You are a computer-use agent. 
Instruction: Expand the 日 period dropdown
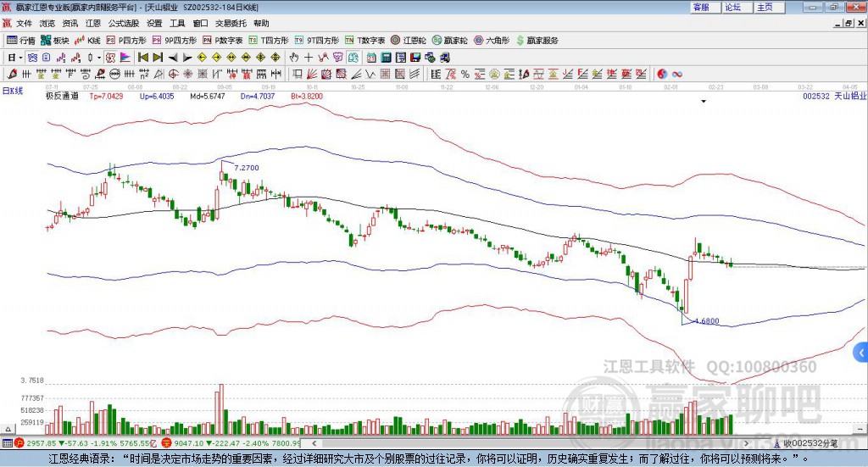point(15,58)
